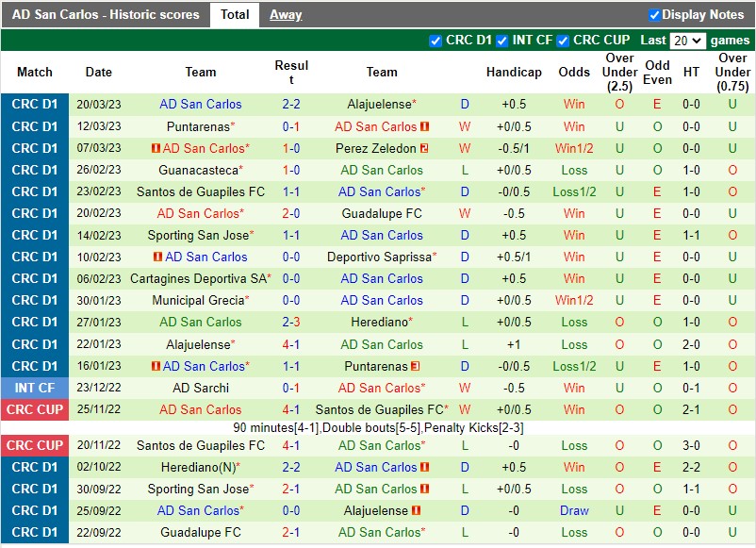This screenshot has height=548, width=756.
Task: Click the red card icon next to Alajuelense on 25/09 row
Action: pyautogui.click(x=418, y=510)
